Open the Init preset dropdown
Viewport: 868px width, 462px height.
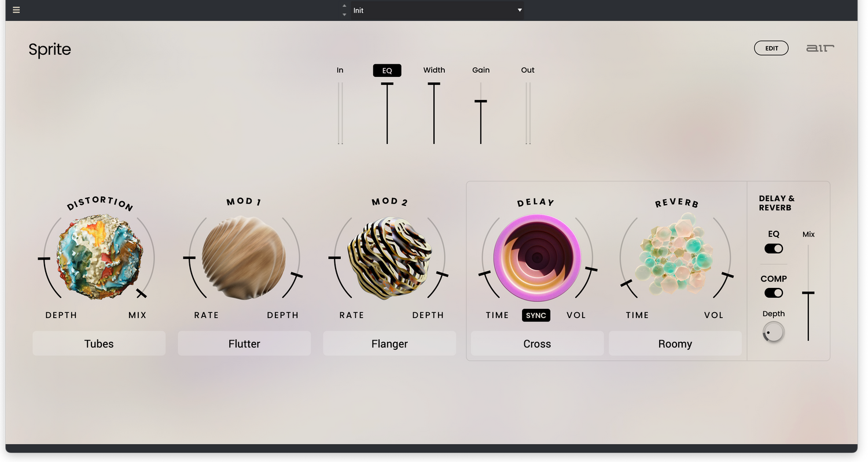point(437,10)
